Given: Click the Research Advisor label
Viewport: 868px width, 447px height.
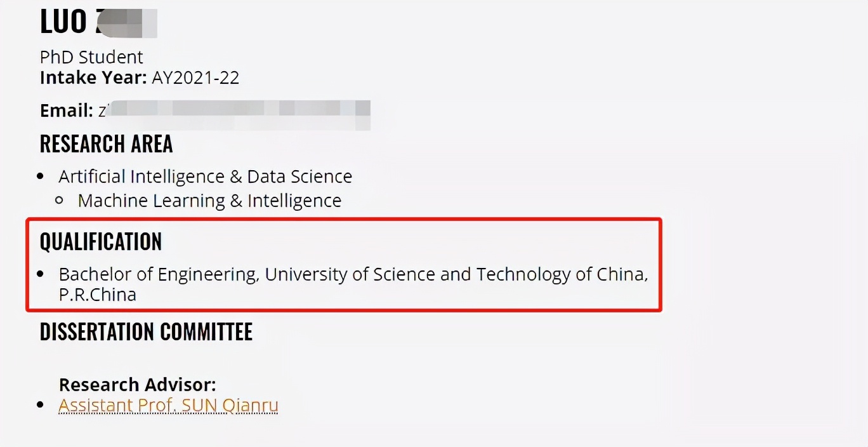Looking at the screenshot, I should 138,385.
